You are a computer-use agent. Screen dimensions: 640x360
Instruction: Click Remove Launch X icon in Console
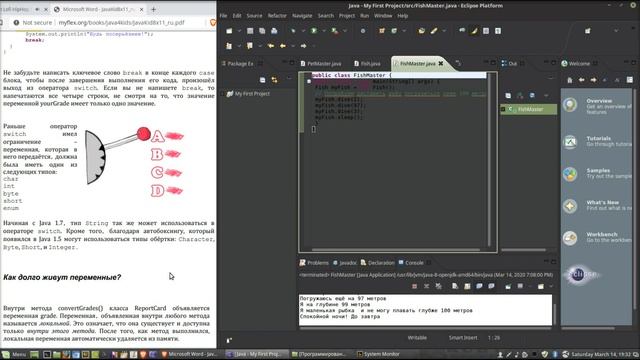click(x=427, y=287)
